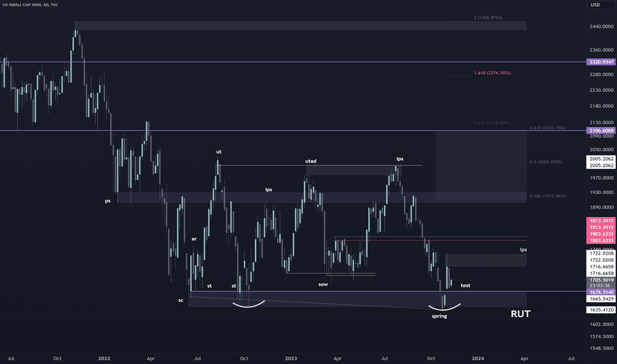
Task: Click the 23:03:36 bar countdown timer
Action: 601,286
